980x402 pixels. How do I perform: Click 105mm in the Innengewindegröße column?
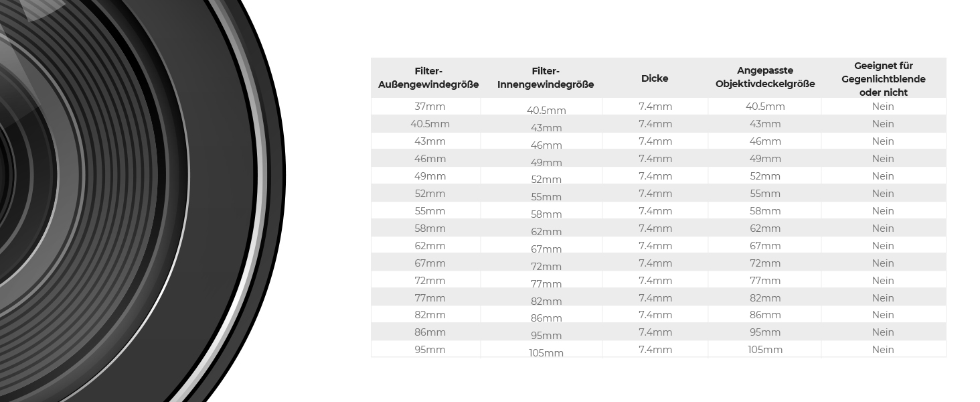546,353
